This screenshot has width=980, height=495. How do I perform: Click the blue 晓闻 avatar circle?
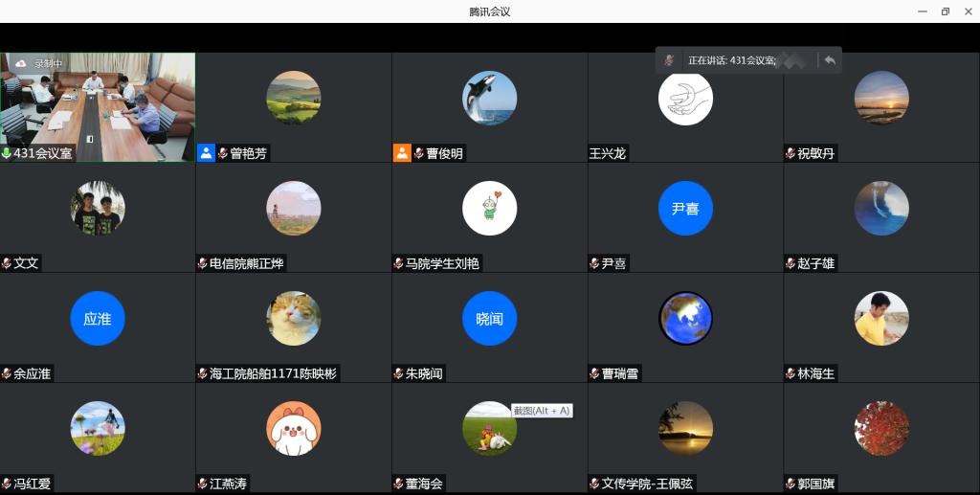tap(489, 318)
